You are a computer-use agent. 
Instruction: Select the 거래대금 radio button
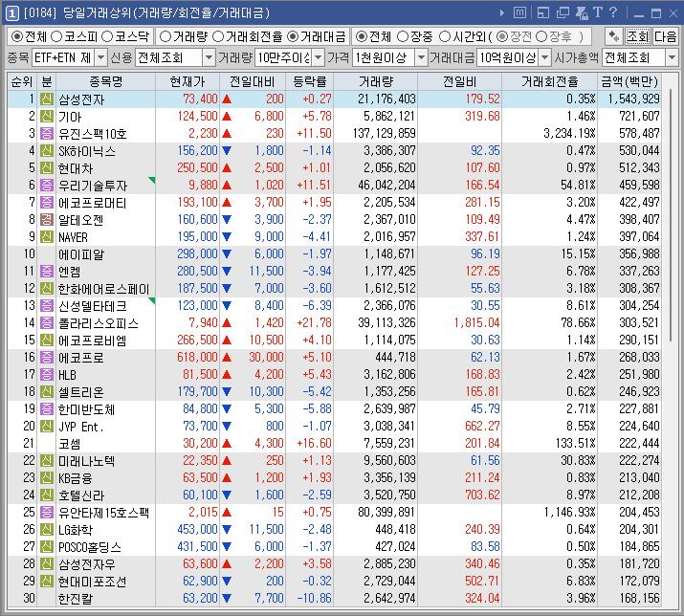point(293,36)
